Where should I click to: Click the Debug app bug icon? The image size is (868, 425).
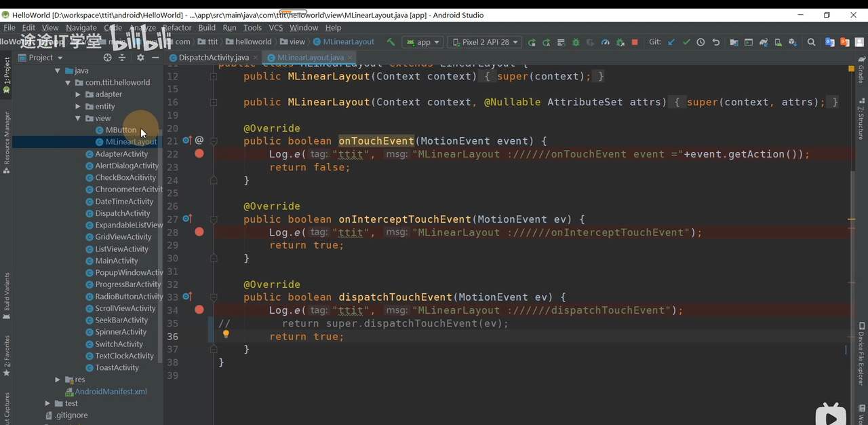point(576,42)
